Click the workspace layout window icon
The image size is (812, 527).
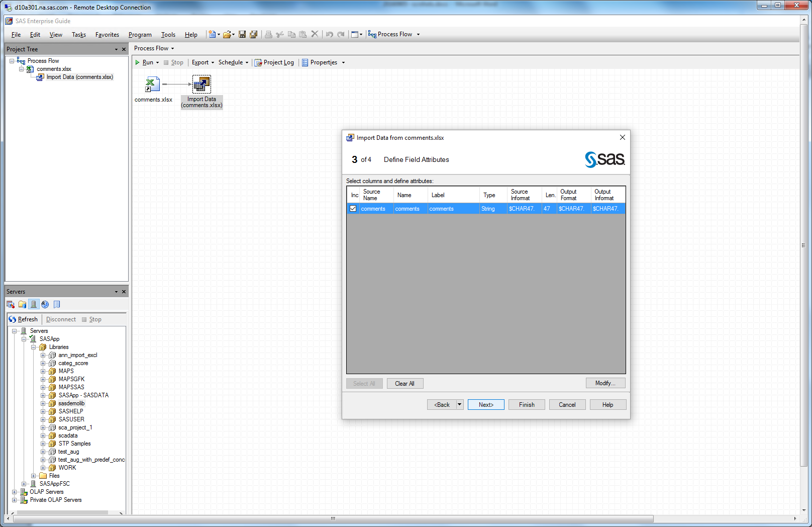click(x=355, y=34)
